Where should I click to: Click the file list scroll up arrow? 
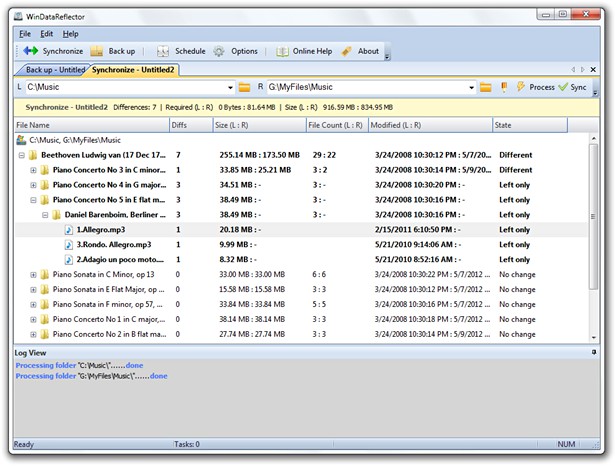593,138
